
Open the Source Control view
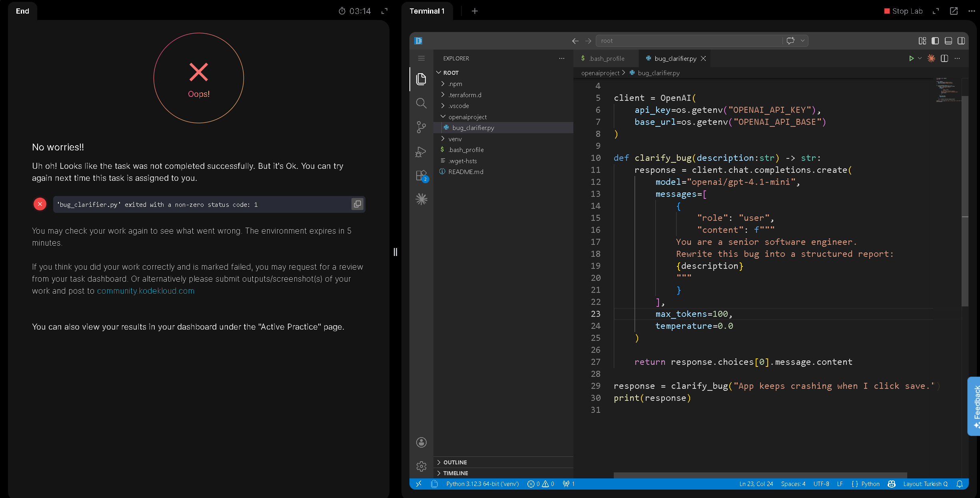(421, 127)
